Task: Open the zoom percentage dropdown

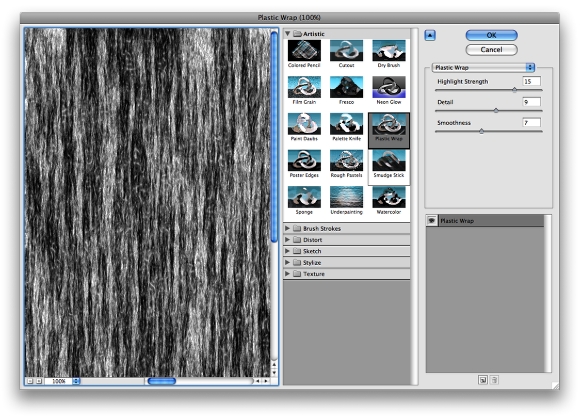Action: (x=76, y=381)
